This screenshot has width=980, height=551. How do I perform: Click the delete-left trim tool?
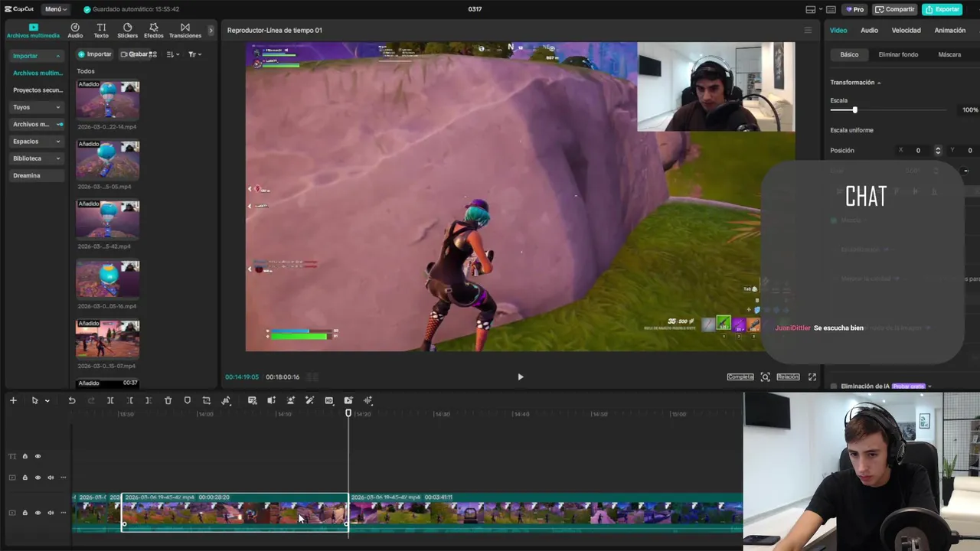pyautogui.click(x=129, y=400)
